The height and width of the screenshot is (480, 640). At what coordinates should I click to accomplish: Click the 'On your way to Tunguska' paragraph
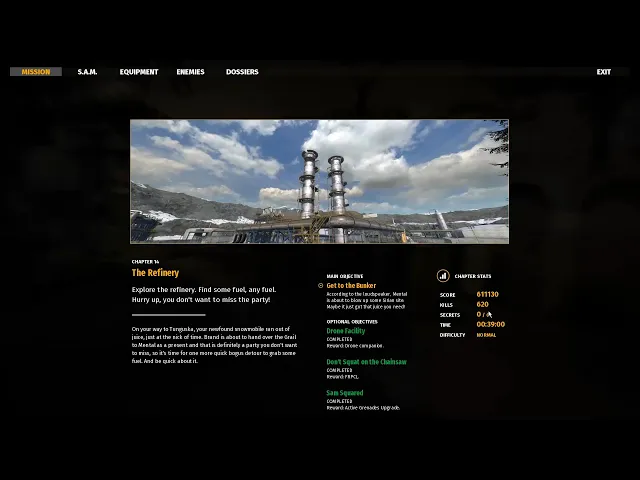(x=214, y=345)
